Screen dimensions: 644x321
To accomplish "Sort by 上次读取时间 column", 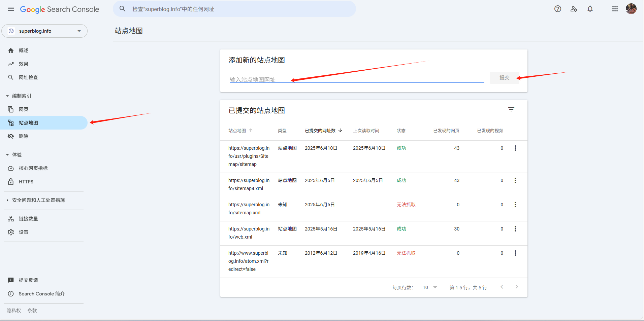I will [x=366, y=131].
